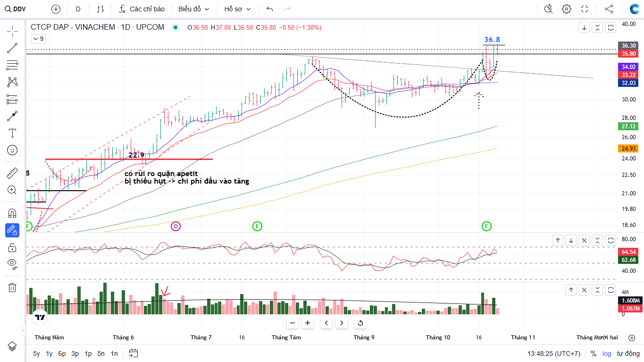
Task: Click the share chart icon
Action: coord(609,9)
